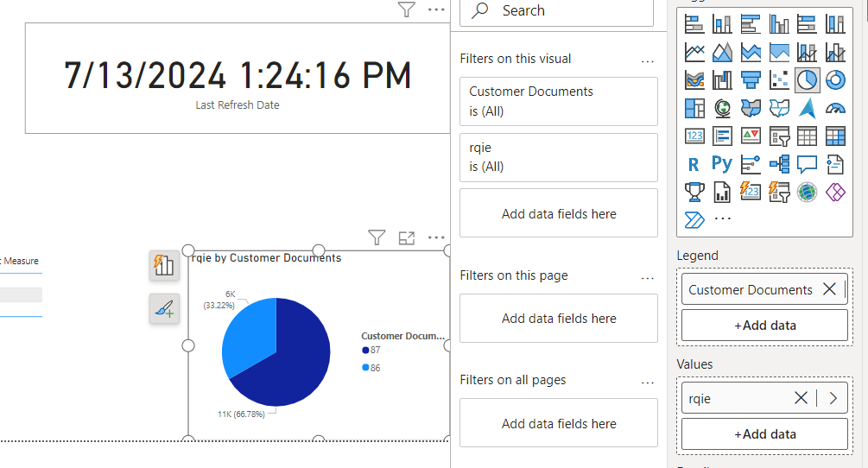Open the Format visual paintbrush button
The image size is (868, 468).
point(164,308)
